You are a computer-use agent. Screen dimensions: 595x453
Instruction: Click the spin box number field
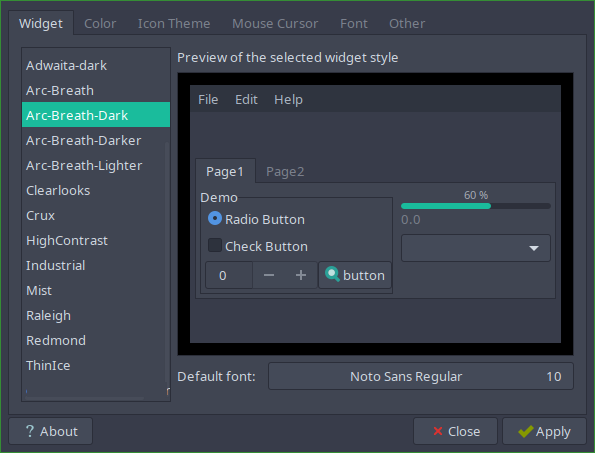coord(229,275)
